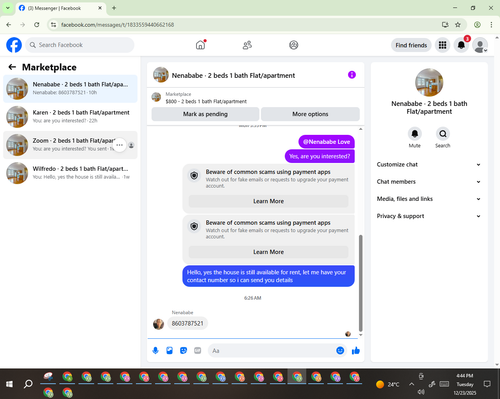Screen dimensions: 500x399
Task: Open Windows taskbar search
Action: (28, 384)
